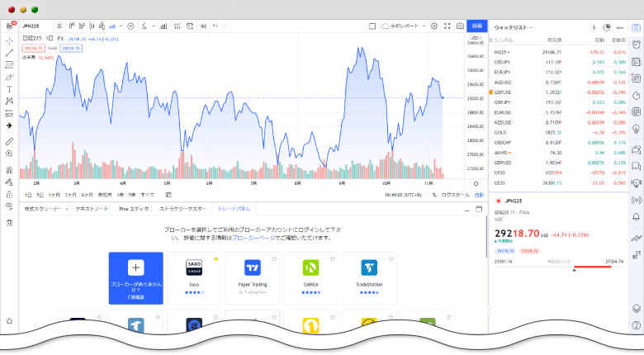Select the すべて time range
Image resolution: width=644 pixels, height=355 pixels.
(x=148, y=195)
